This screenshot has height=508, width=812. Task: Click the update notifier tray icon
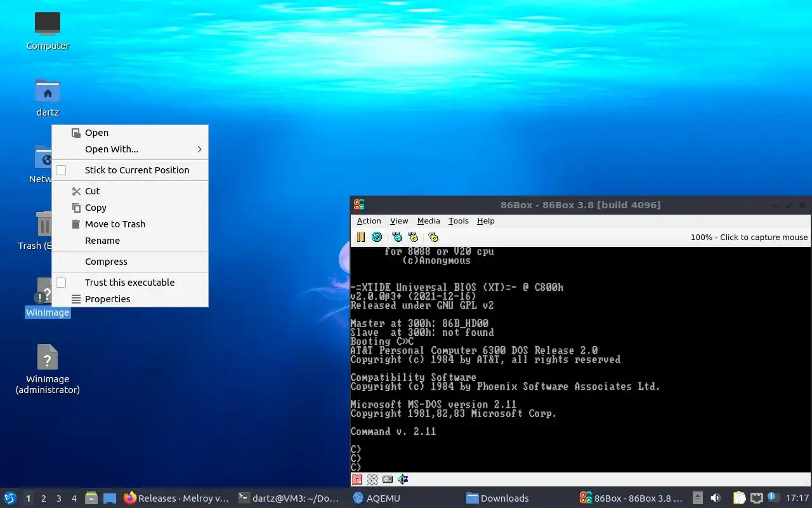pyautogui.click(x=773, y=498)
